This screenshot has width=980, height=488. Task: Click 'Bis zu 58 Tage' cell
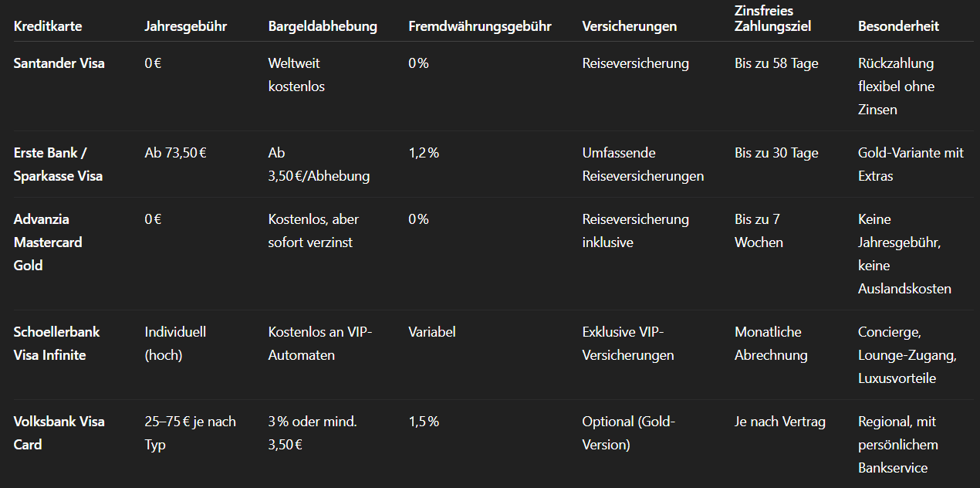pos(776,63)
